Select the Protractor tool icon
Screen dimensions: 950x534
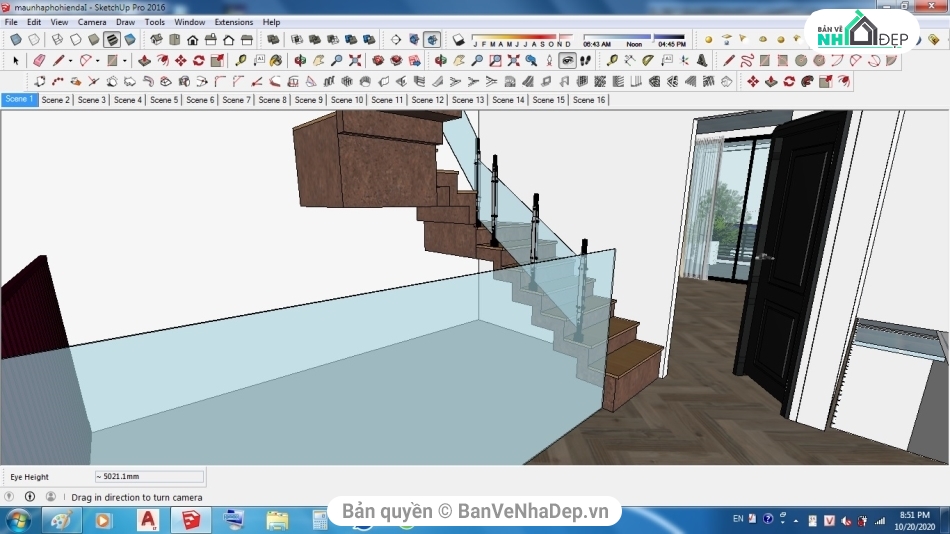pyautogui.click(x=648, y=61)
